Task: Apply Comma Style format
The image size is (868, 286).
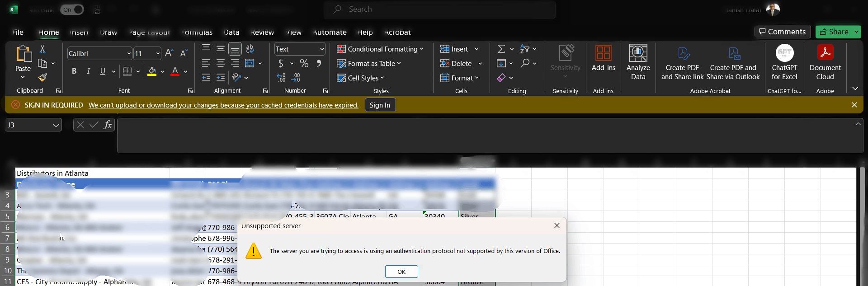Action: [x=319, y=63]
